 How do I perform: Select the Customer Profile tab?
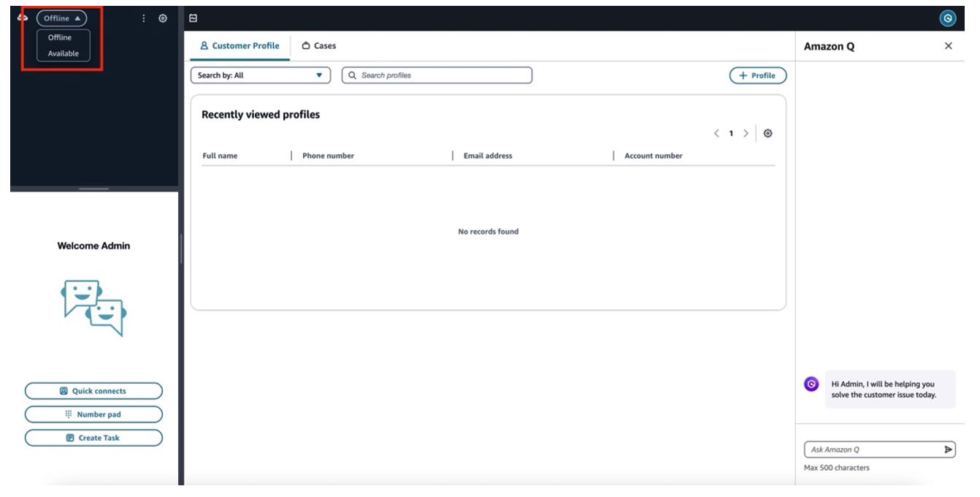tap(240, 46)
